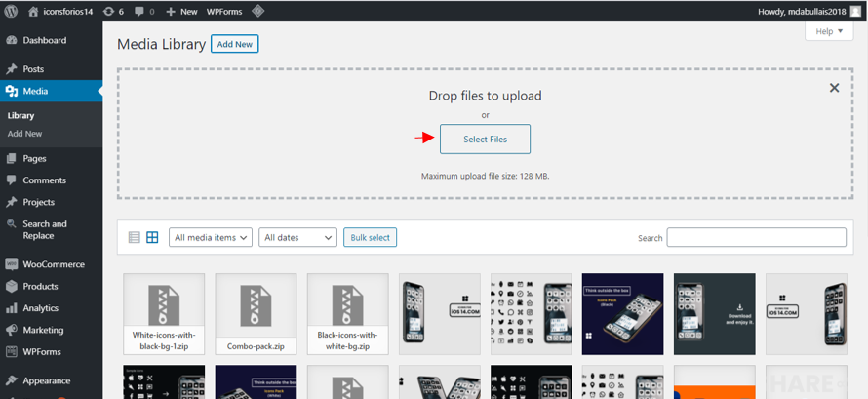Close the drop files upload panel
The width and height of the screenshot is (868, 399).
[x=834, y=88]
